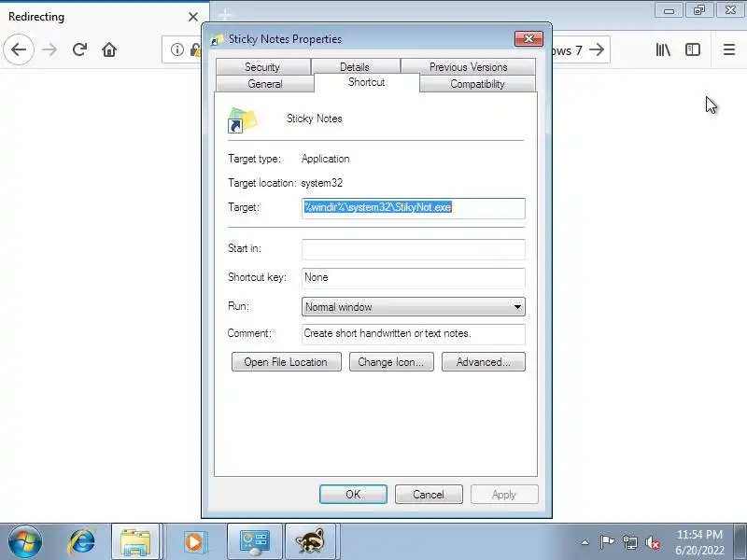747x560 pixels.
Task: Expand the Run Normal window dropdown
Action: [x=414, y=307]
